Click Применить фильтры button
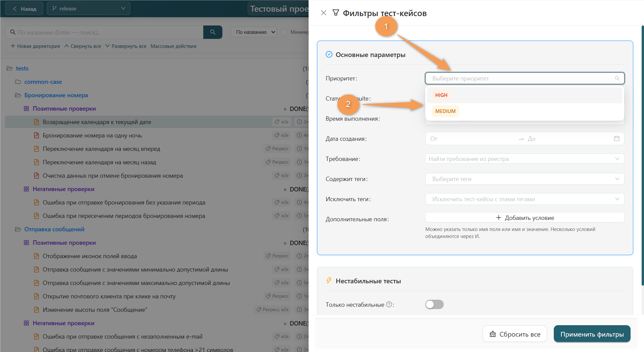The width and height of the screenshot is (644, 352). click(x=592, y=334)
